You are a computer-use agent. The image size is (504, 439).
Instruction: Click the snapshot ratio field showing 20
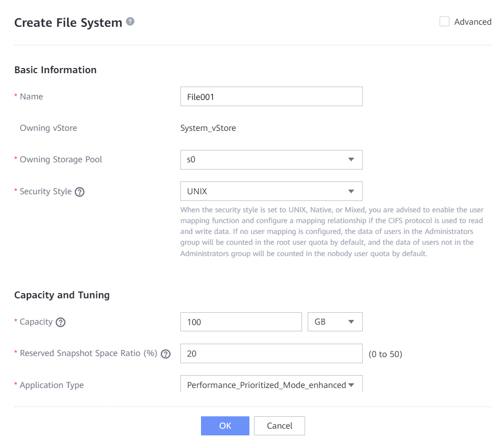(x=271, y=354)
